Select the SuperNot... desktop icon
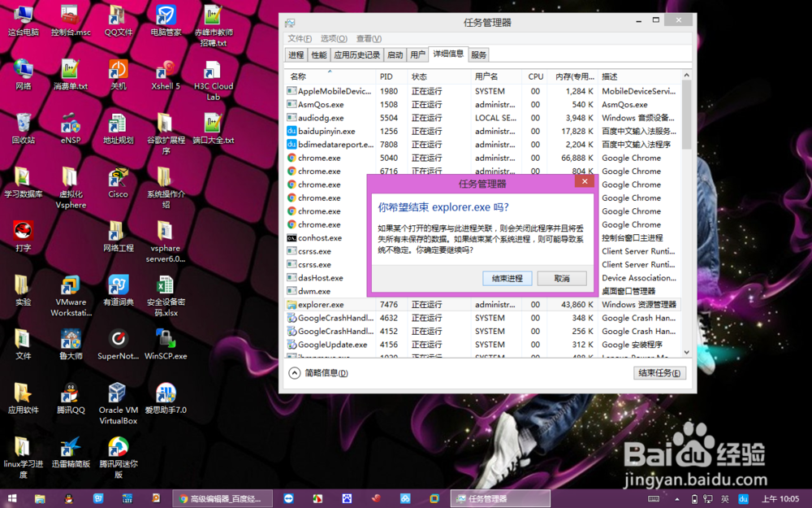The width and height of the screenshot is (812, 508). pos(118,345)
